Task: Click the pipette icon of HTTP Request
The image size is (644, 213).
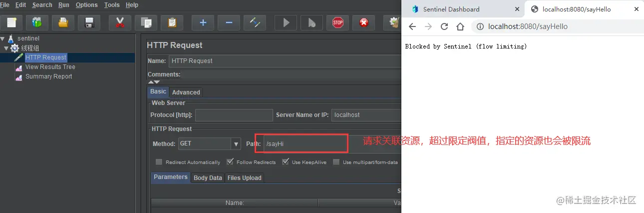Action: 19,57
